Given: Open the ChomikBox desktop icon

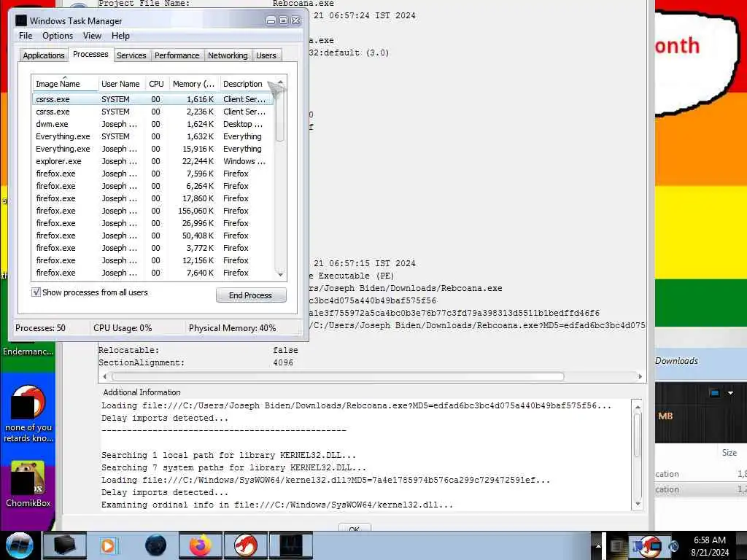Looking at the screenshot, I should pyautogui.click(x=28, y=484).
